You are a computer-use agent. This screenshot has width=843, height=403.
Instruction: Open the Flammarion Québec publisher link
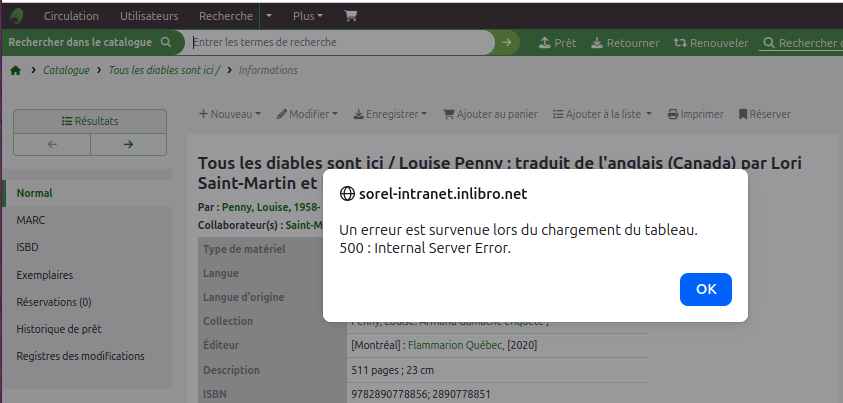[456, 345]
